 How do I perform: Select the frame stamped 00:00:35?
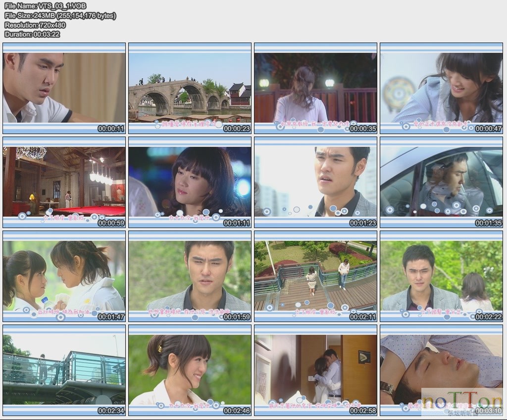tap(315, 88)
